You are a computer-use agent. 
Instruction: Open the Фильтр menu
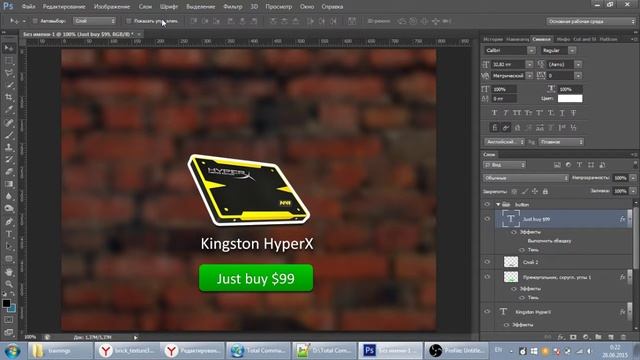click(233, 7)
